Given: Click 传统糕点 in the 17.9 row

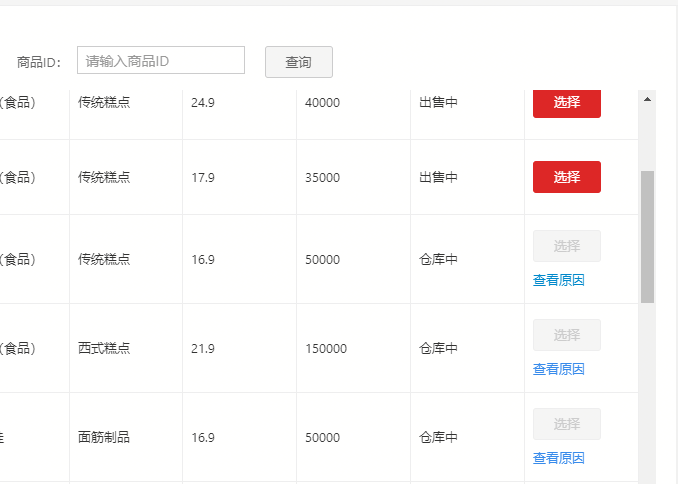Looking at the screenshot, I should pyautogui.click(x=104, y=177).
